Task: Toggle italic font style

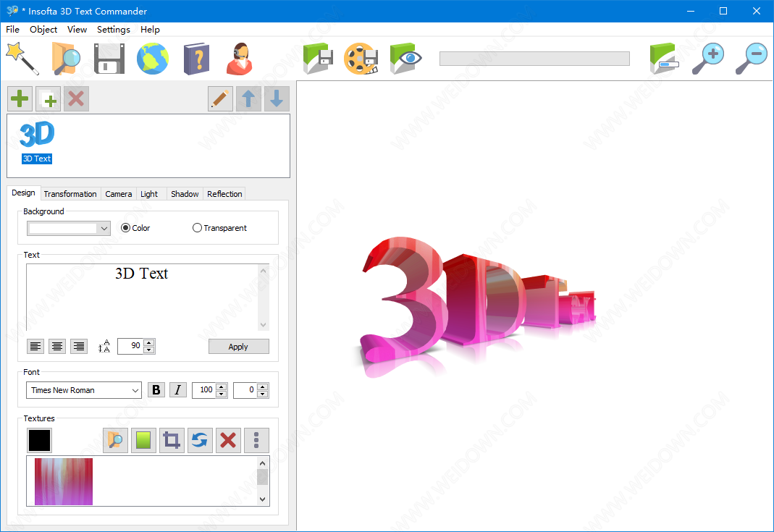Action: [x=178, y=390]
